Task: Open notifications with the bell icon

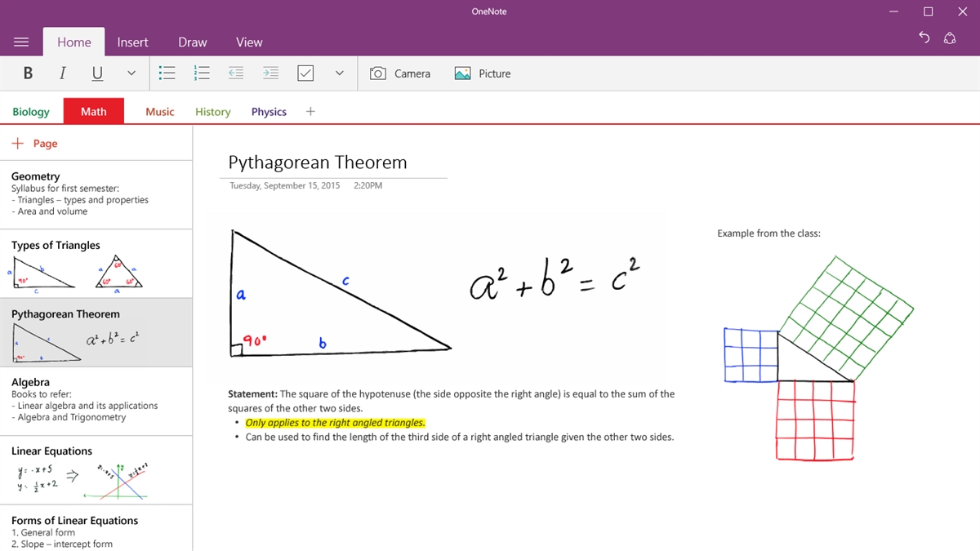Action: (950, 38)
